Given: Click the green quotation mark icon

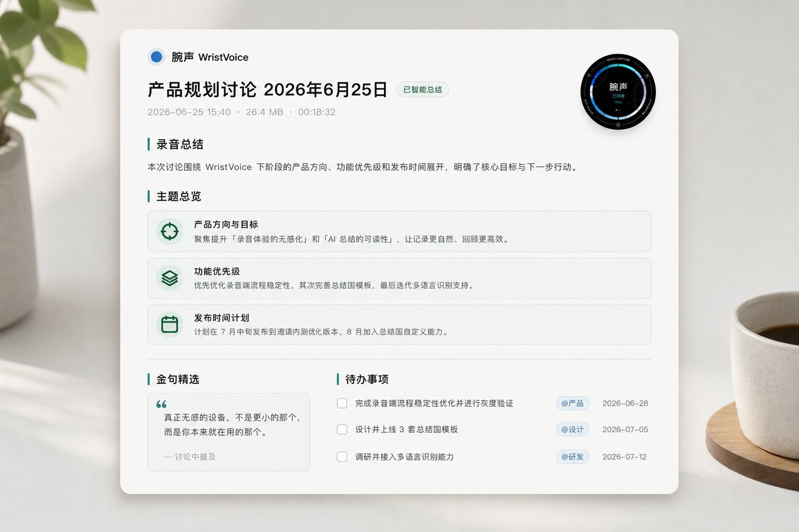Looking at the screenshot, I should tap(161, 404).
